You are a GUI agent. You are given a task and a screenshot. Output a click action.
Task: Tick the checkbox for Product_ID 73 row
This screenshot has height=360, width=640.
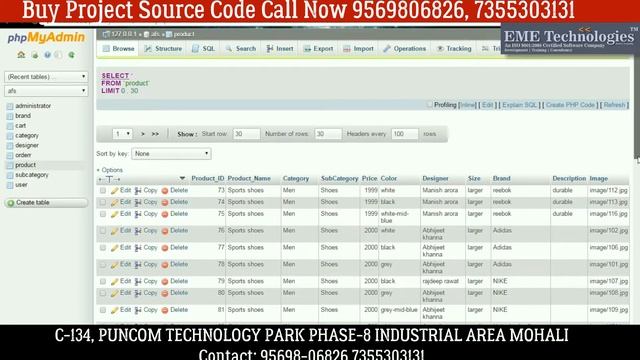(103, 191)
